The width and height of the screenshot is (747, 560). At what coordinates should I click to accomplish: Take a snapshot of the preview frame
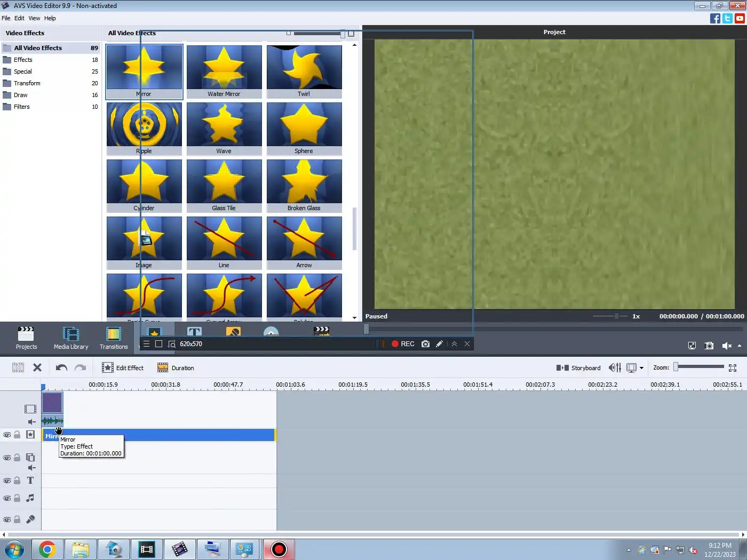coord(709,346)
